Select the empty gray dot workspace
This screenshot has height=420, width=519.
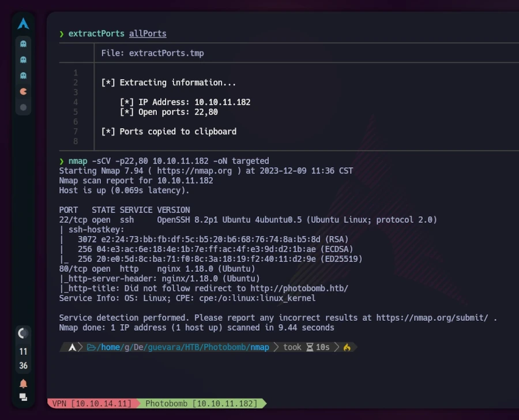(23, 107)
